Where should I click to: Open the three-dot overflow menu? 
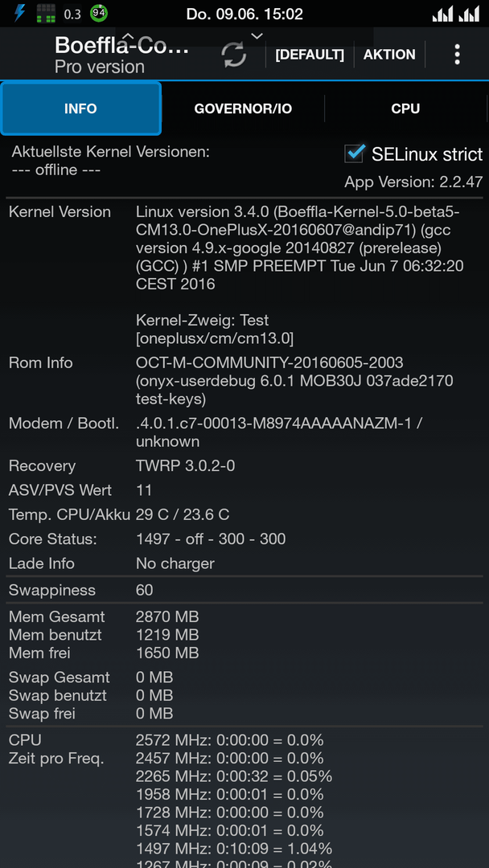point(457,55)
